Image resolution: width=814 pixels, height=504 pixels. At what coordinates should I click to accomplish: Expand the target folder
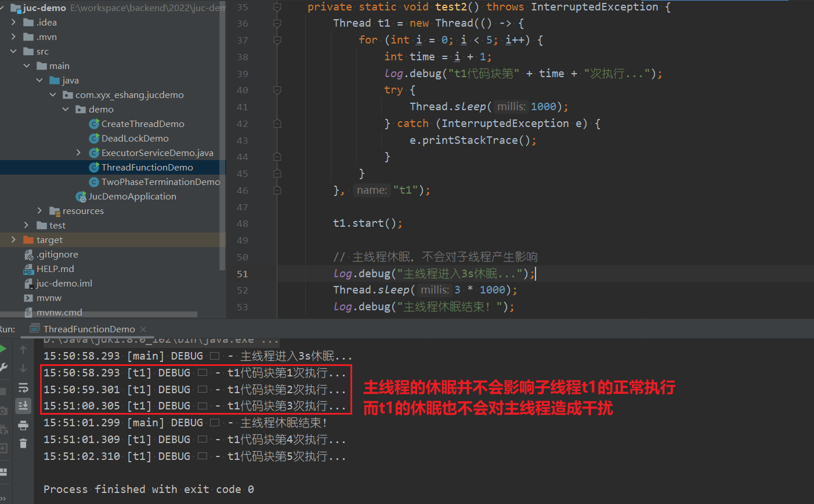coord(13,240)
